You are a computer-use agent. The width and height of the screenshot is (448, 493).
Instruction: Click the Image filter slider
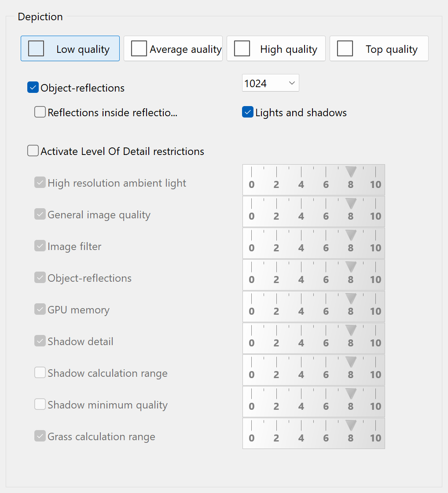314,243
